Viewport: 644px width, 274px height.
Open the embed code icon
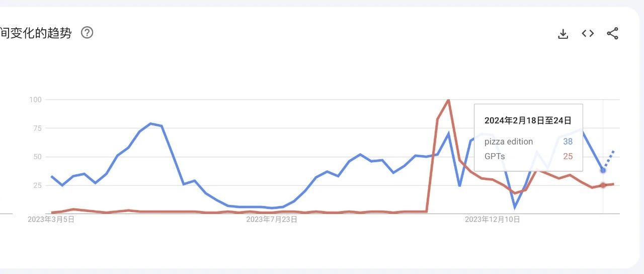point(588,34)
